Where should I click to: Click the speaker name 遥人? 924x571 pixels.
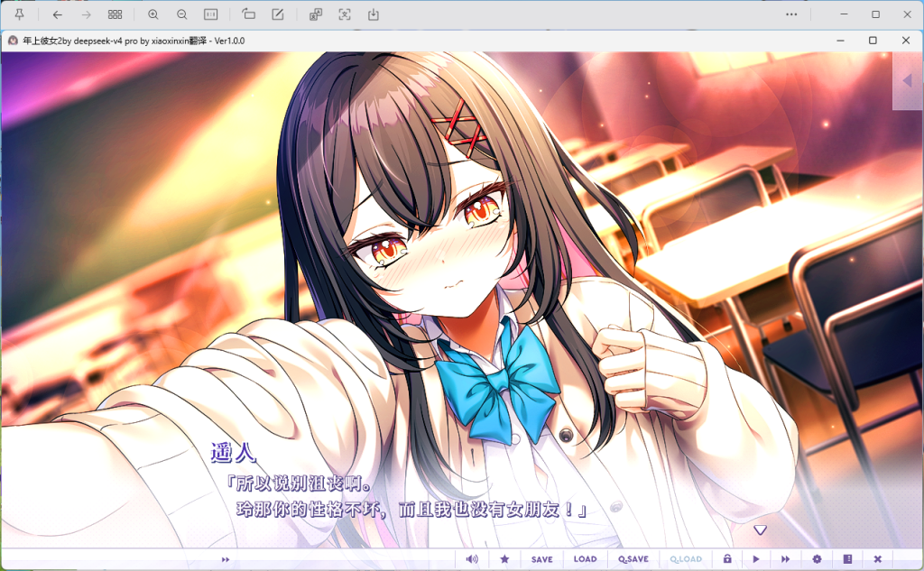point(234,453)
